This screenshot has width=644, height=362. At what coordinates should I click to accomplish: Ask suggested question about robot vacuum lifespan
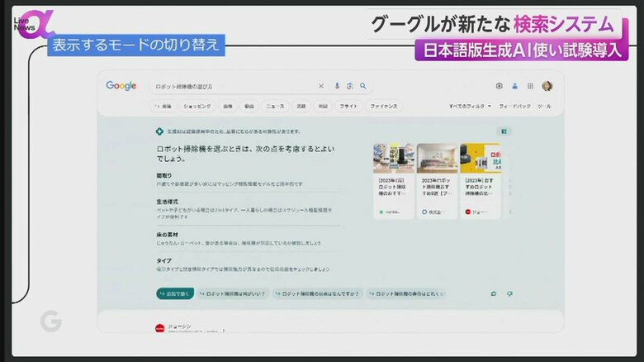(x=407, y=293)
